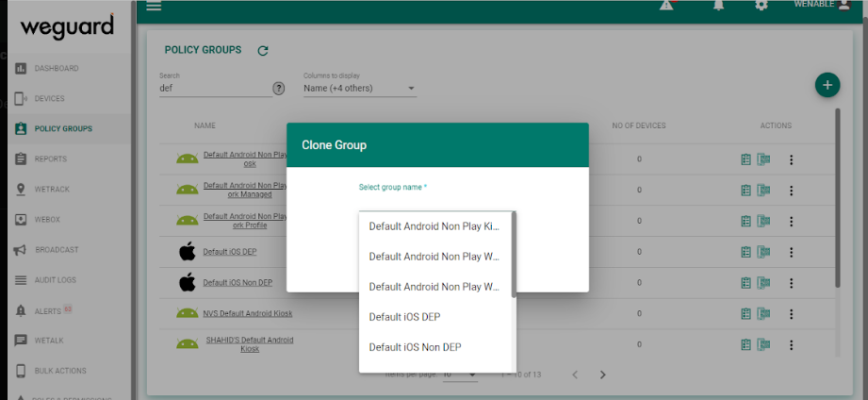This screenshot has width=868, height=400.
Task: Click the green add policy group button
Action: tap(827, 85)
